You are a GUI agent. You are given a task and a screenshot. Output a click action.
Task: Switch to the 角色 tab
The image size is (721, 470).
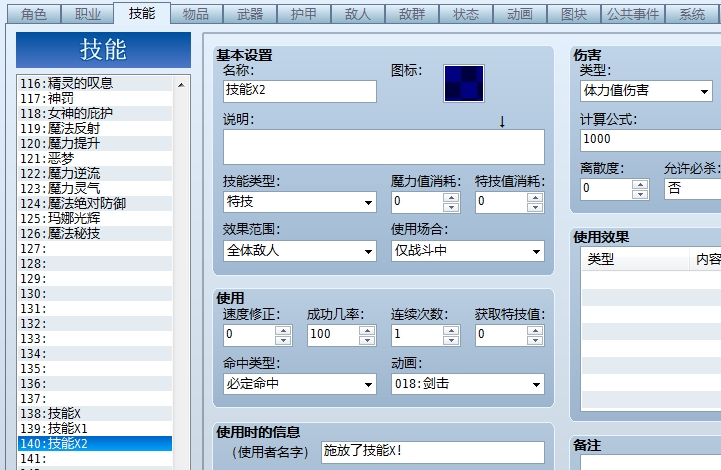34,14
